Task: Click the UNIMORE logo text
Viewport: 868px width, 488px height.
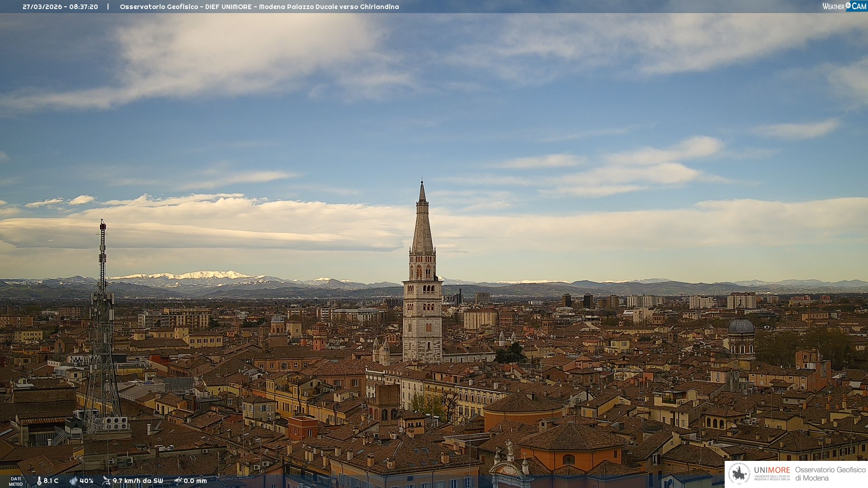Action: (772, 470)
